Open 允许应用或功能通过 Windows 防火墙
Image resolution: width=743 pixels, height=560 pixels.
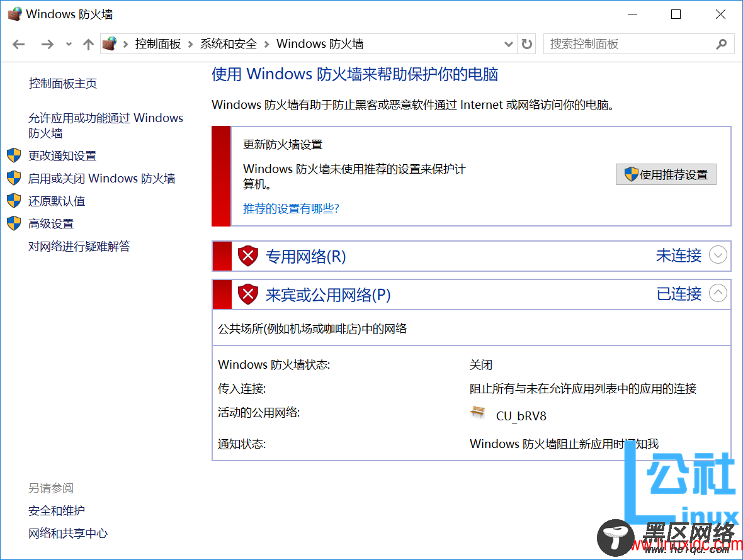pyautogui.click(x=106, y=125)
